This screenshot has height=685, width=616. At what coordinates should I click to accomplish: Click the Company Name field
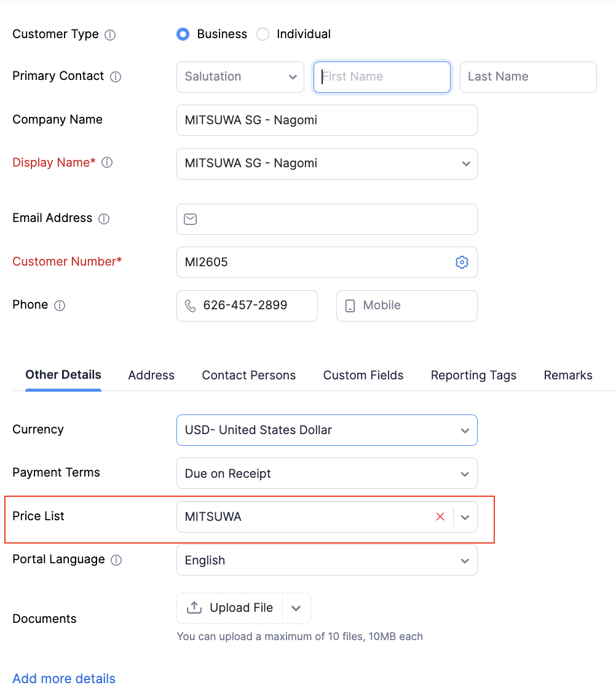point(327,120)
